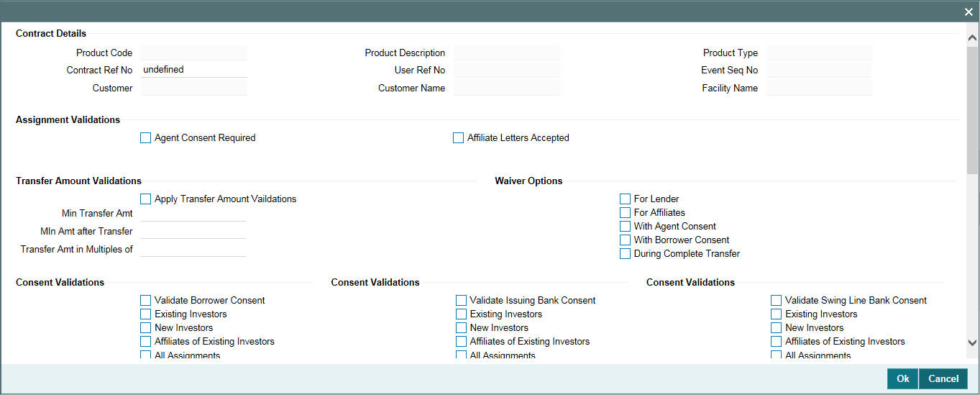Tick Affiliates of Existing Investors under Swing Line
Viewport: 980px width, 395px height.
pos(776,342)
